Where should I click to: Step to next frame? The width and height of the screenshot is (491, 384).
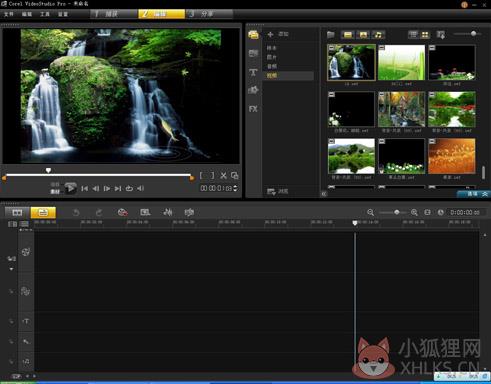click(x=107, y=189)
